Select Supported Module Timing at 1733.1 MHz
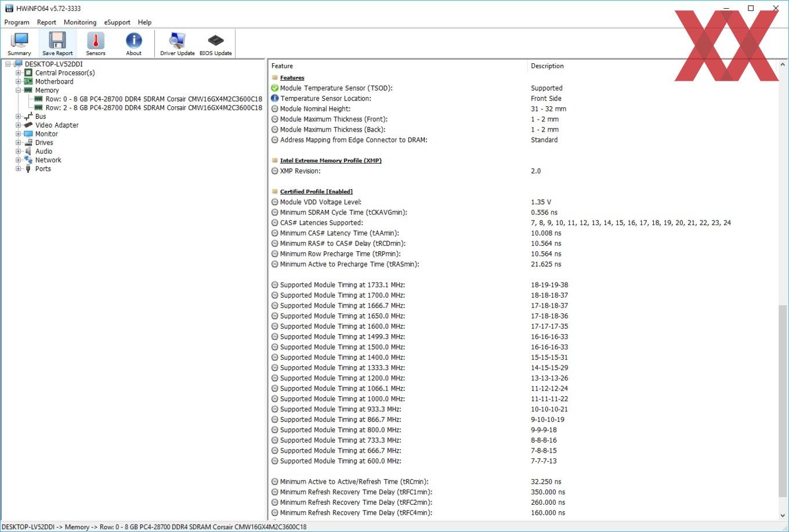This screenshot has height=532, width=789. click(523, 285)
